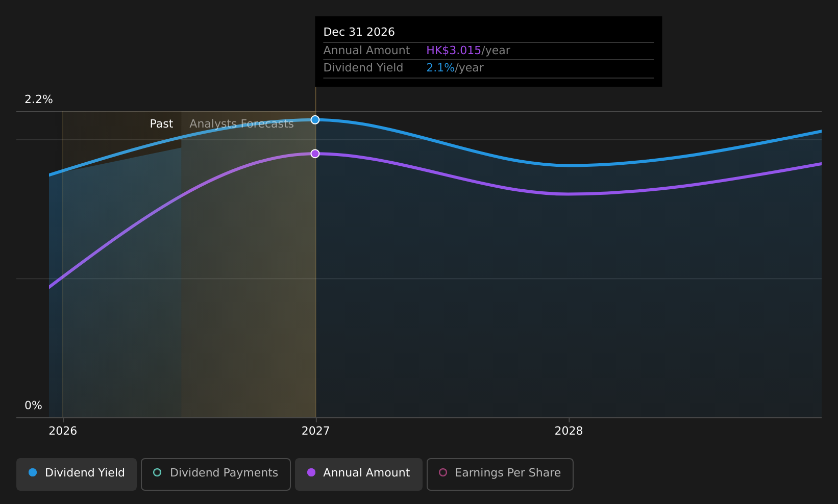
Task: Click the purple Annual Amount data point marker
Action: pyautogui.click(x=315, y=154)
